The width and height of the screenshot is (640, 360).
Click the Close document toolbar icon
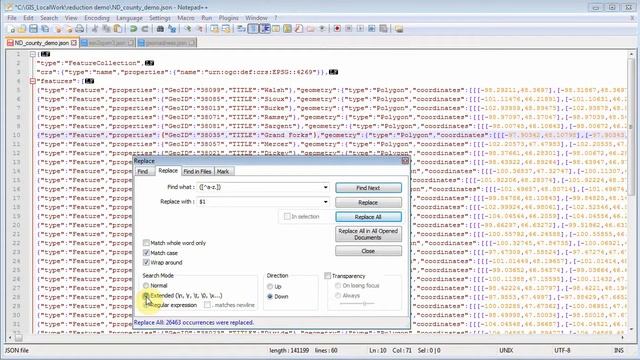(58, 29)
